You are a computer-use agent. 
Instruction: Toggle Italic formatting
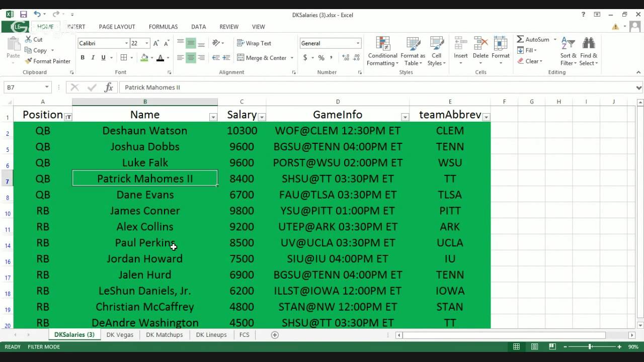[x=93, y=58]
